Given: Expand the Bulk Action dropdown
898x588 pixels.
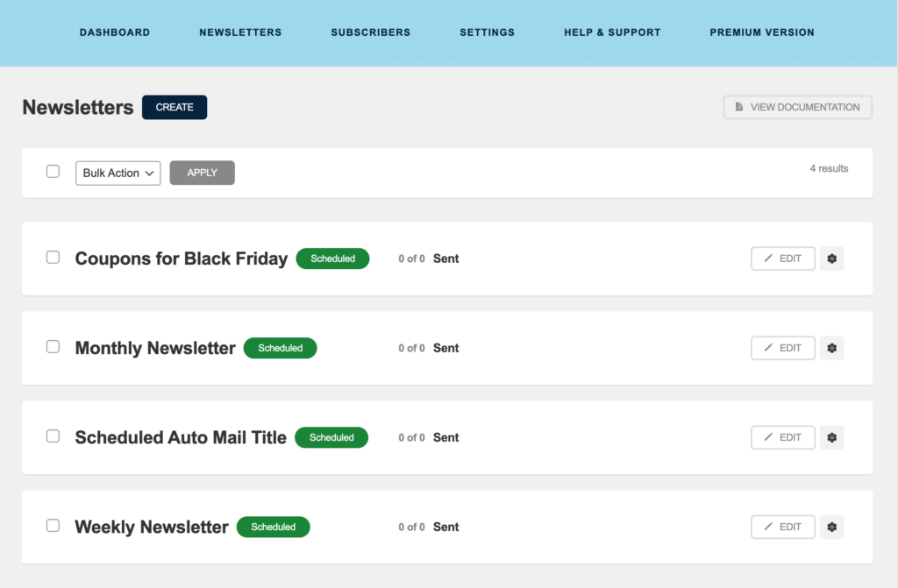Looking at the screenshot, I should pos(118,173).
